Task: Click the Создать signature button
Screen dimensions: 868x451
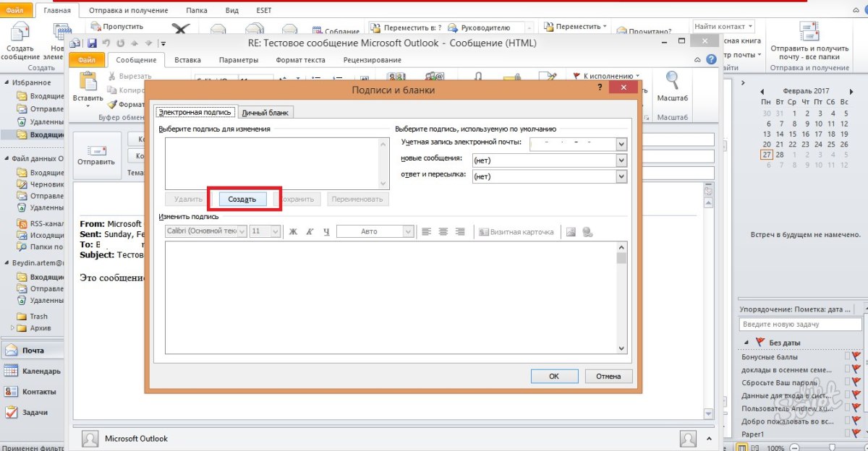Action: [x=242, y=199]
